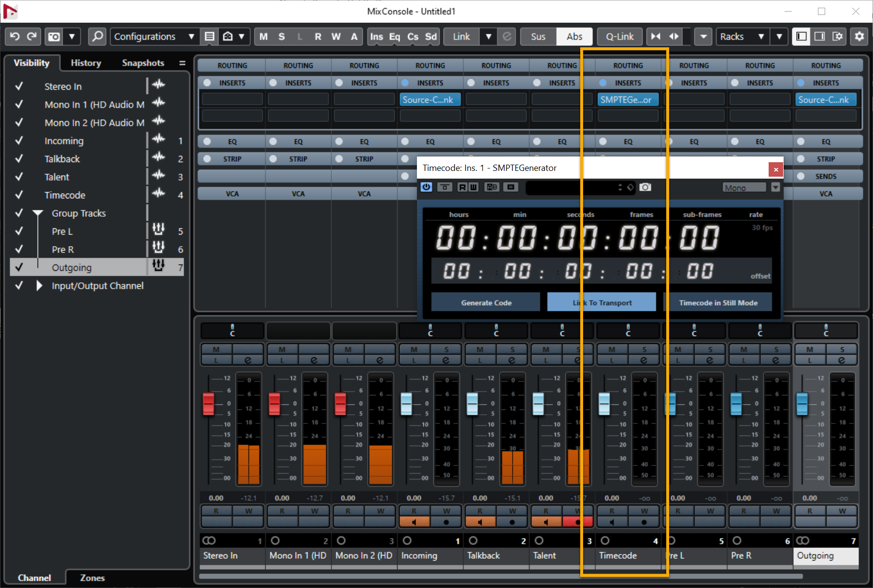The width and height of the screenshot is (873, 588).
Task: Click the undo arrow icon
Action: [14, 37]
